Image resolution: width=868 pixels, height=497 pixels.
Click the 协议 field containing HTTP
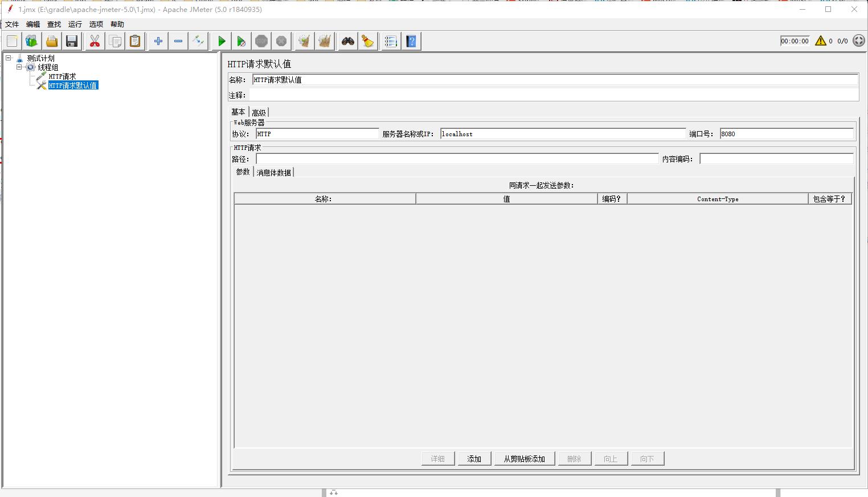tap(317, 134)
